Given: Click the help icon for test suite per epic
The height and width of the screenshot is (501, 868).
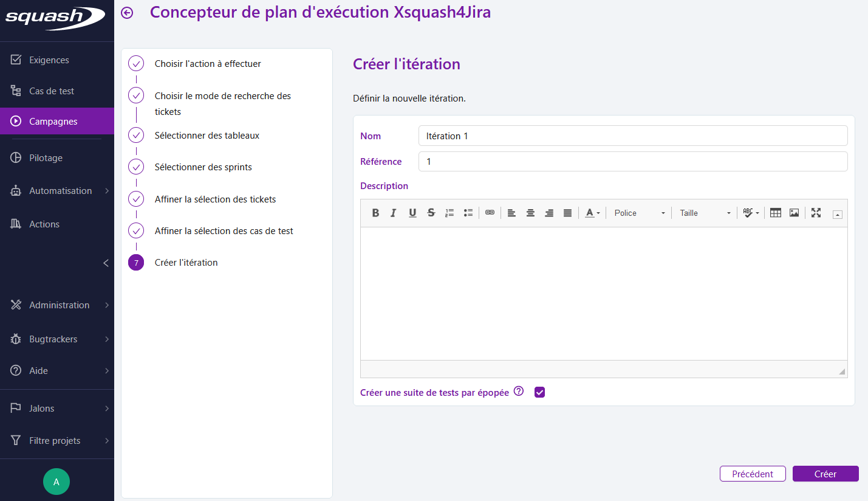Looking at the screenshot, I should tap(519, 392).
